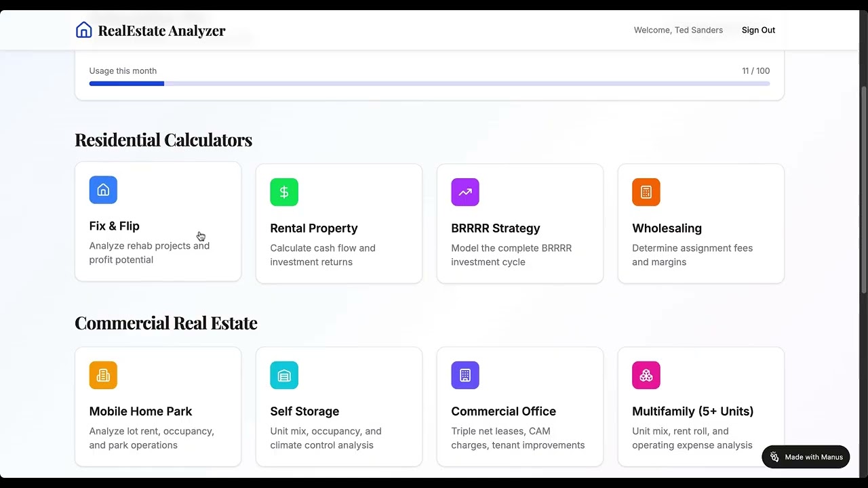Go to RealEstate Analyzer home title
868x488 pixels.
tap(161, 30)
